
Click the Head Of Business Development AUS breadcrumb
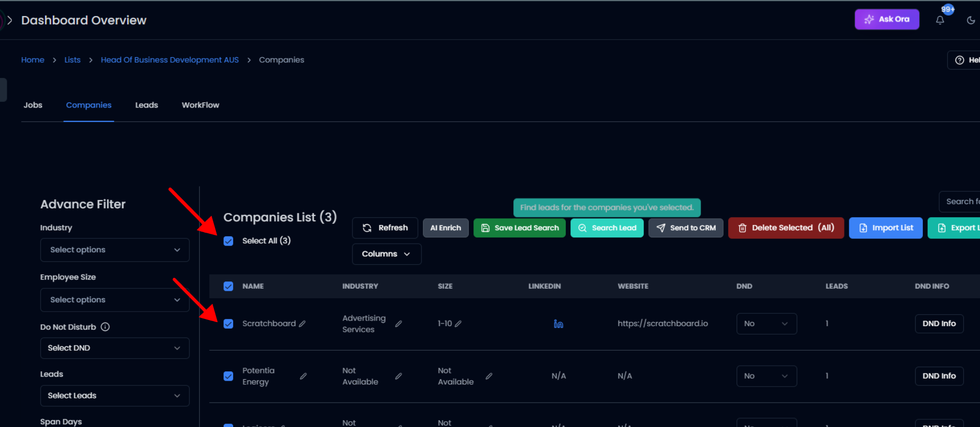[170, 60]
